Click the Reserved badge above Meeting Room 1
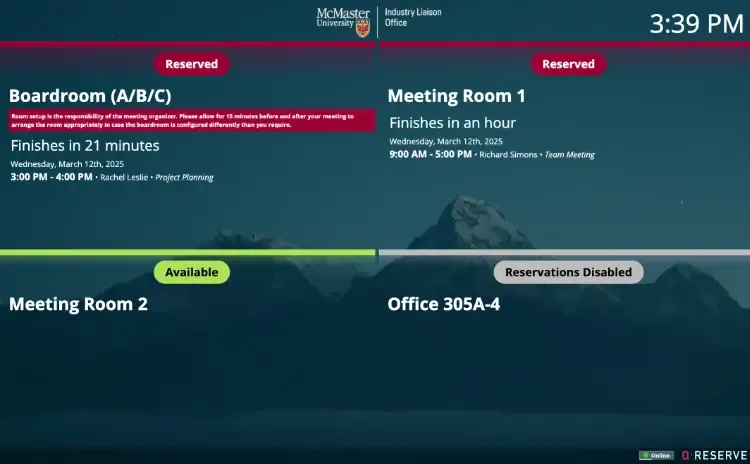750x464 pixels. tap(568, 64)
